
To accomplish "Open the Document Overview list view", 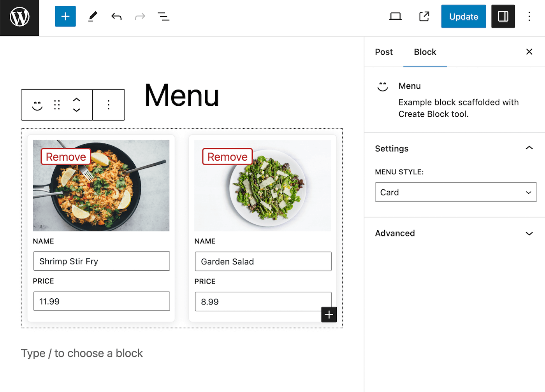I will [x=163, y=16].
